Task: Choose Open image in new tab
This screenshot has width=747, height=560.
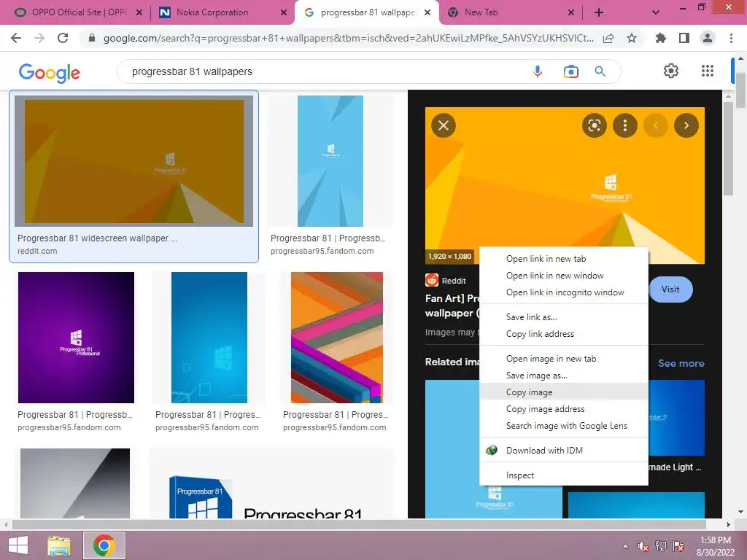Action: [564, 359]
